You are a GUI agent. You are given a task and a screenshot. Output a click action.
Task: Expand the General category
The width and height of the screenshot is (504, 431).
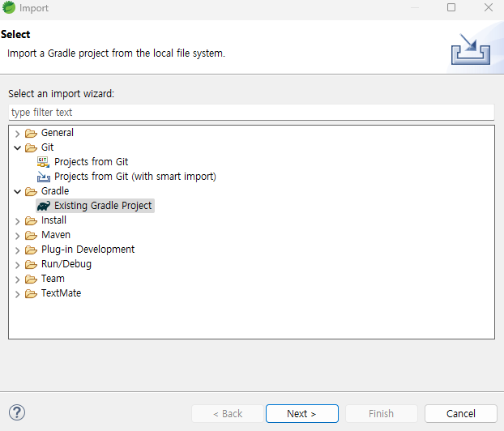tap(17, 134)
